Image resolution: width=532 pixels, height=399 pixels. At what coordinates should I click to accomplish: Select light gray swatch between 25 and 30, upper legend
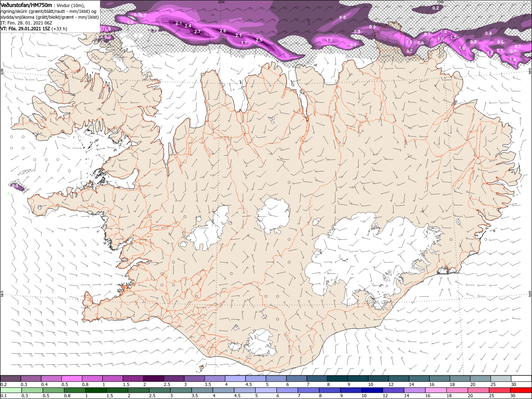pyautogui.click(x=500, y=379)
